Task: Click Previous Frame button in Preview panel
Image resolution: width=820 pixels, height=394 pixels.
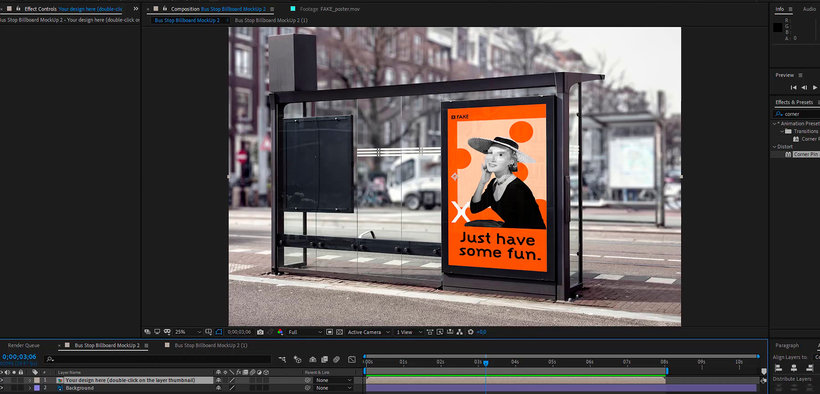Action: pyautogui.click(x=804, y=87)
